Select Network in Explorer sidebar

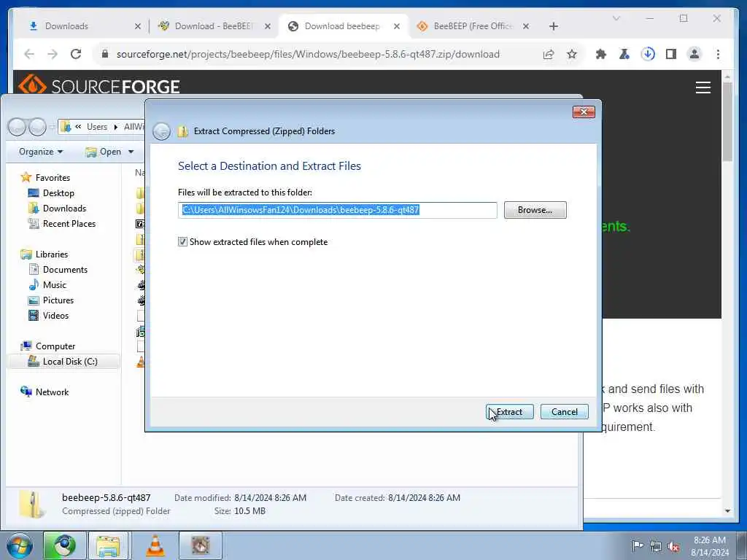[x=52, y=392]
